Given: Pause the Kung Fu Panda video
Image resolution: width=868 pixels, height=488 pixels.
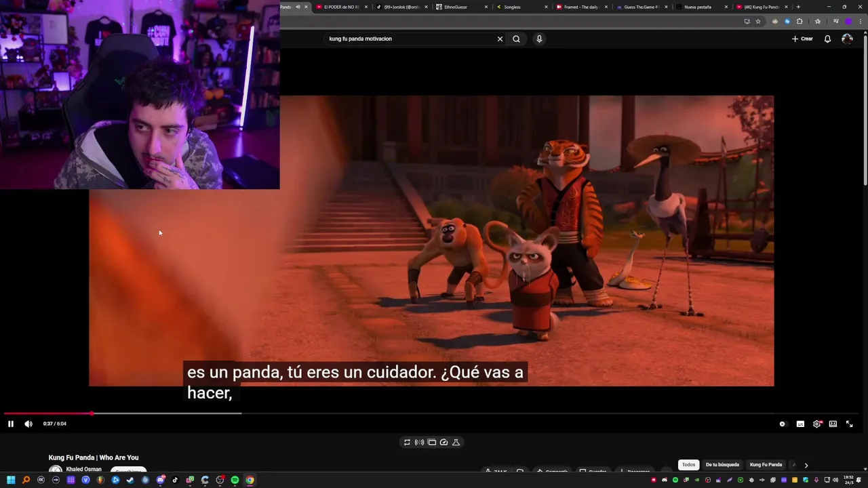Looking at the screenshot, I should 11,424.
